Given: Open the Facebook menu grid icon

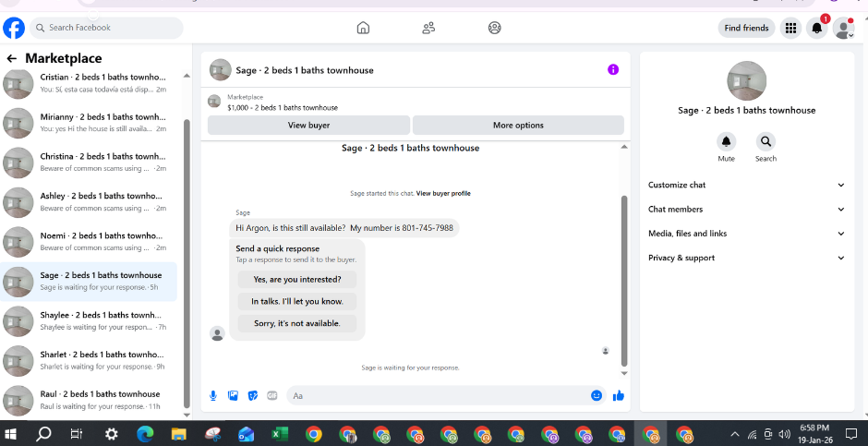Looking at the screenshot, I should pyautogui.click(x=791, y=28).
